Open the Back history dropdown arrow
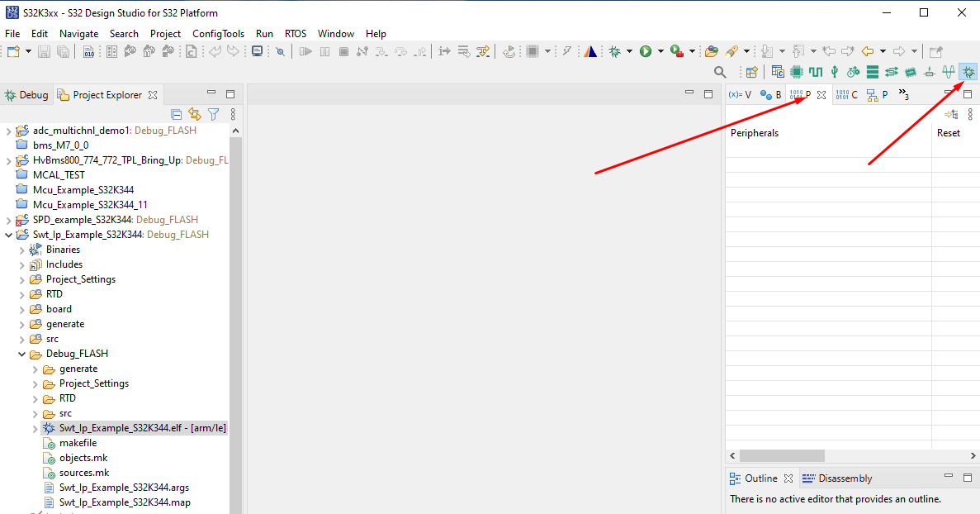This screenshot has height=514, width=980. (x=883, y=51)
